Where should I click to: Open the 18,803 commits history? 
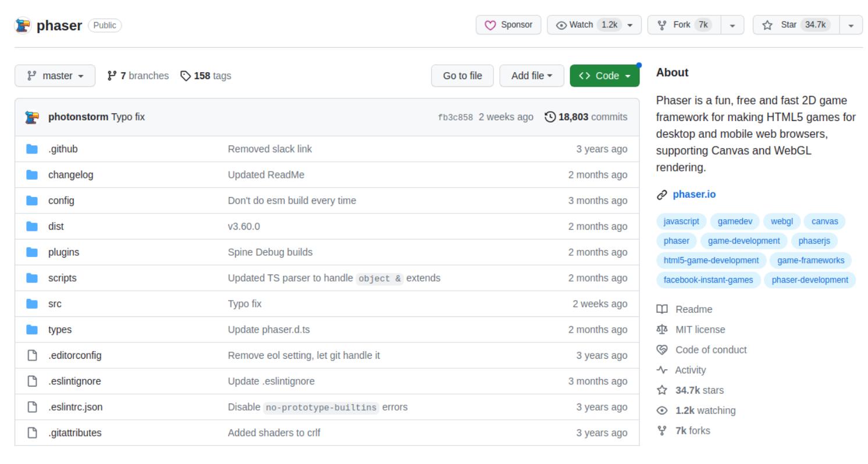click(586, 117)
